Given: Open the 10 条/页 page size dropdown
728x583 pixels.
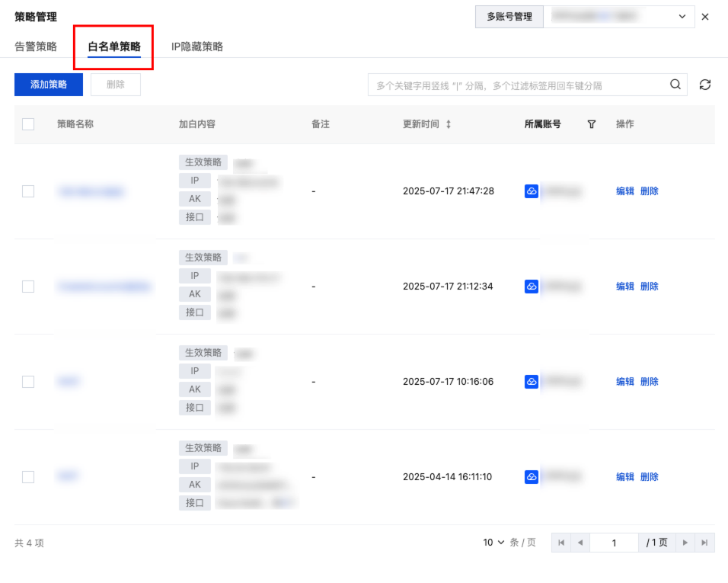Looking at the screenshot, I should click(x=494, y=543).
